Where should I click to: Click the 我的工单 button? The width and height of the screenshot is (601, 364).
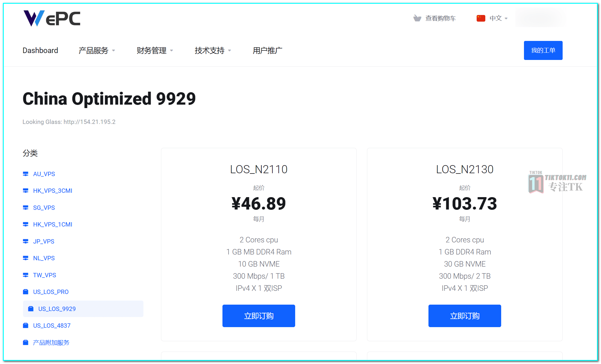pos(543,50)
